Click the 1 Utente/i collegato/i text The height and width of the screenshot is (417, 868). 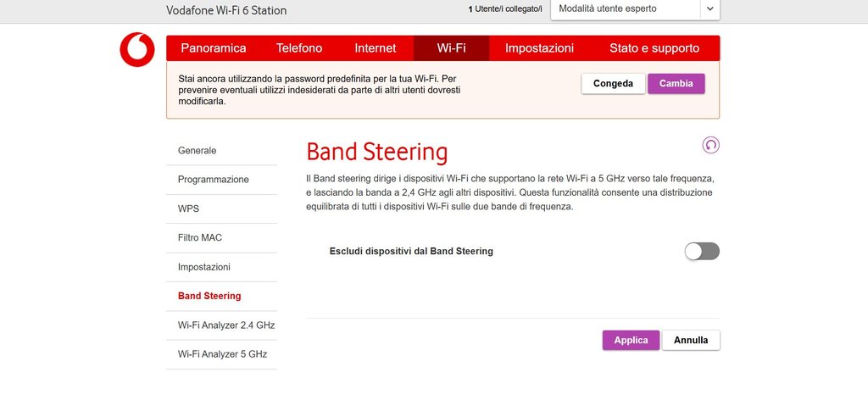tap(505, 9)
